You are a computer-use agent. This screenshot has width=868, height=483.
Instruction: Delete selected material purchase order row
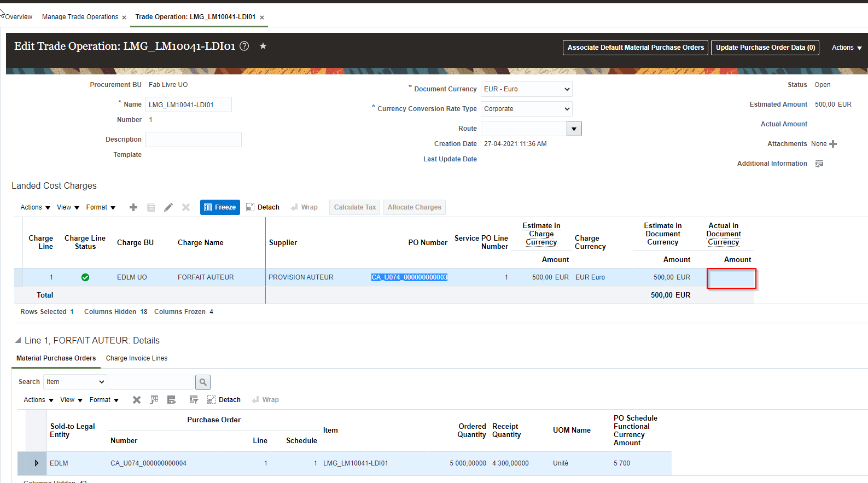coord(137,400)
